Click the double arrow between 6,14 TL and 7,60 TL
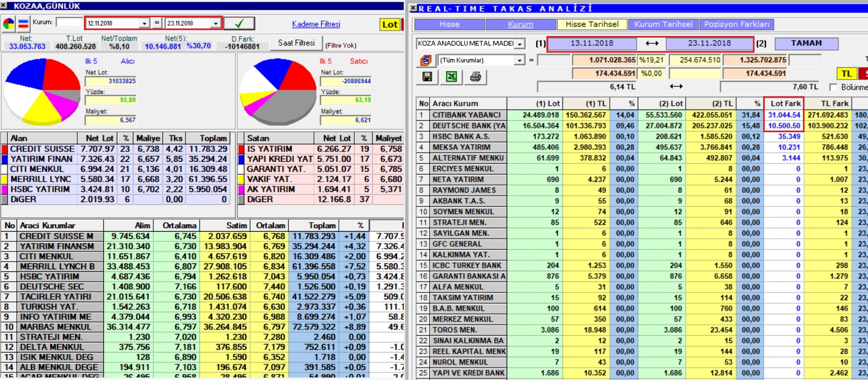The image size is (868, 380). (677, 87)
